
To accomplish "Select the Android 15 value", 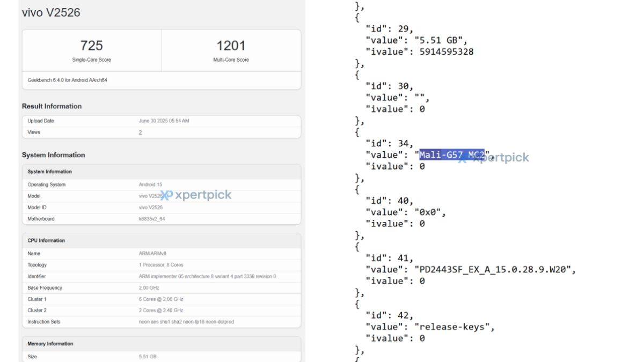I will click(x=150, y=184).
